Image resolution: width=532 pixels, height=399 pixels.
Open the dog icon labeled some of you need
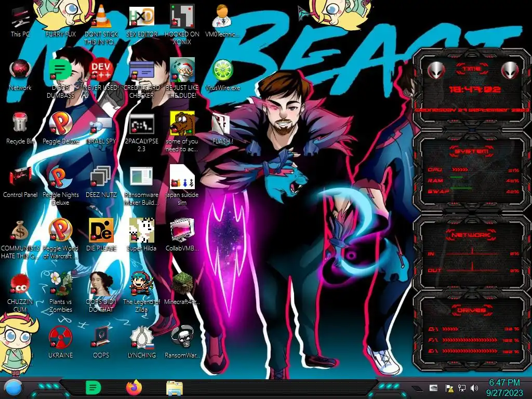182,124
